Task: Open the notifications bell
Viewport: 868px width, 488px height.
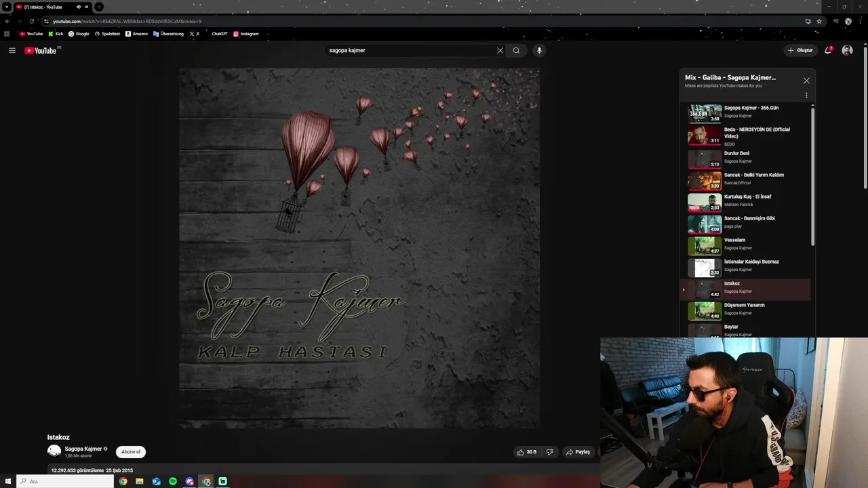Action: [x=827, y=50]
